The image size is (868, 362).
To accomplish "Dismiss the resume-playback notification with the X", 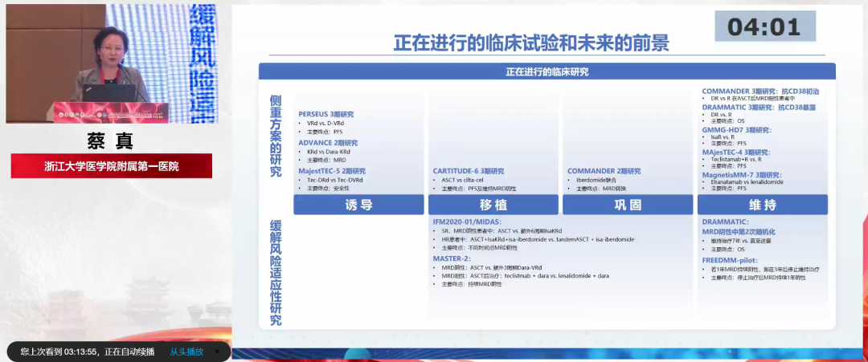I will click(217, 352).
